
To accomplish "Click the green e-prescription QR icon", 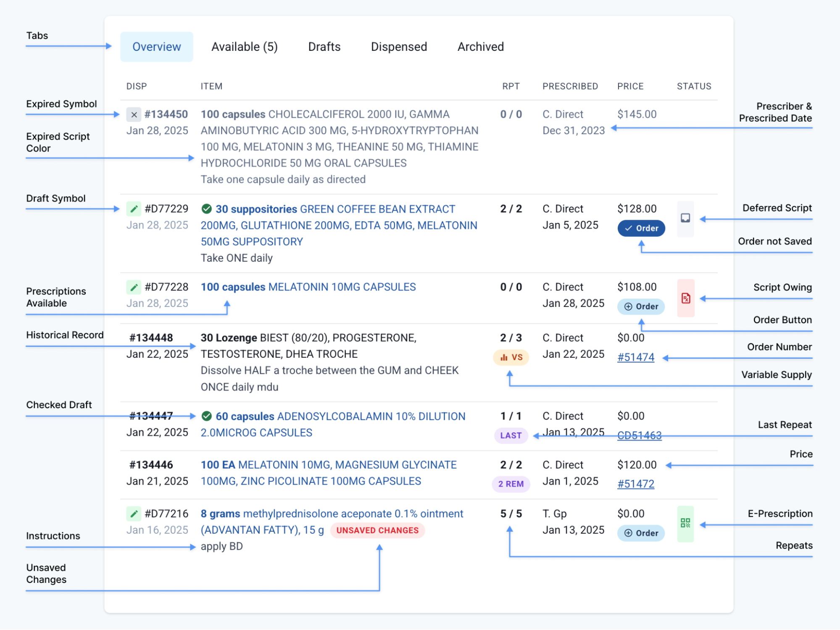I will click(685, 523).
